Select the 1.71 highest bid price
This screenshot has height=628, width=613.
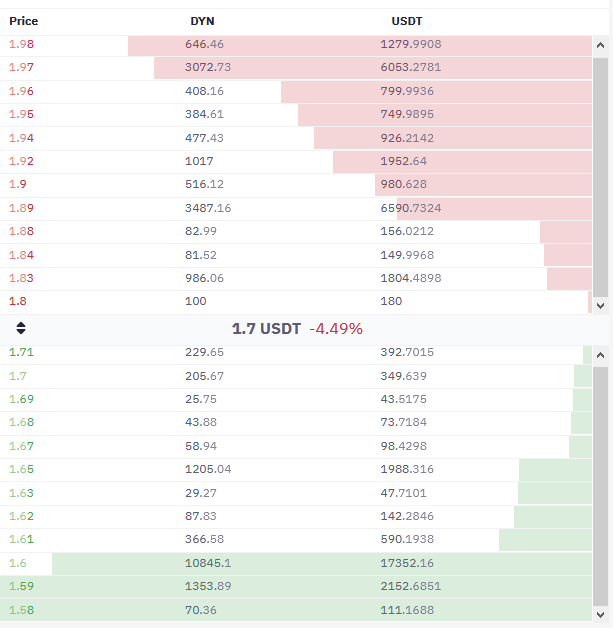[x=21, y=352]
